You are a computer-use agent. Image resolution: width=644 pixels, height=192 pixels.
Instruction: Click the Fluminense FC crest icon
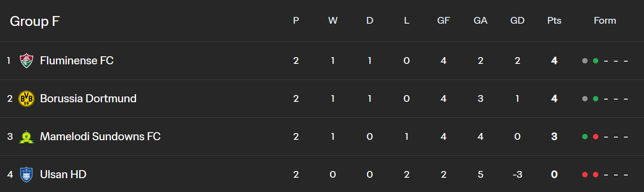click(26, 61)
